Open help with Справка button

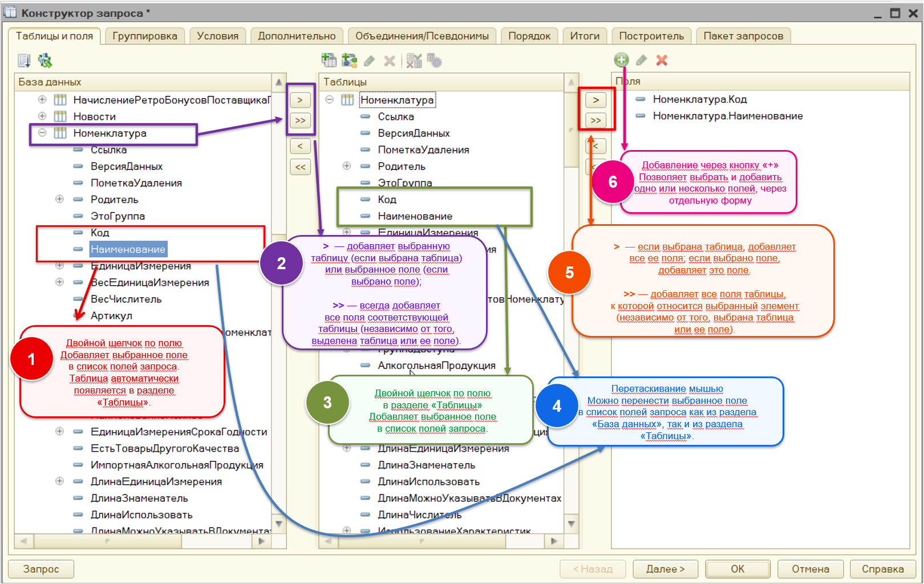[882, 569]
